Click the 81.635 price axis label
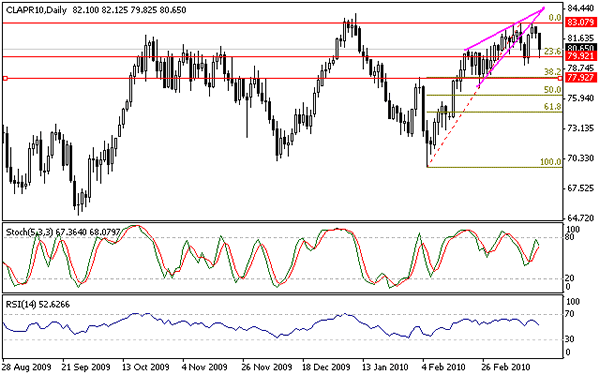Viewport: 600px width, 375px height. 580,38
